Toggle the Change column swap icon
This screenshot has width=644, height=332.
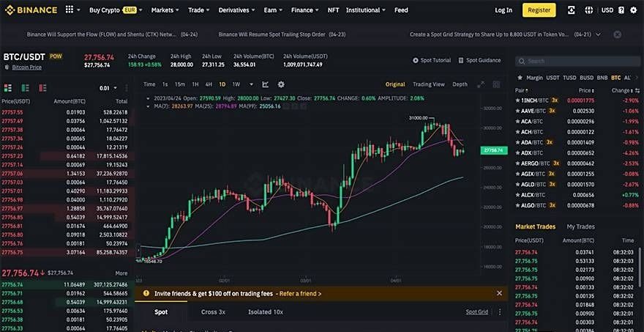point(637,90)
